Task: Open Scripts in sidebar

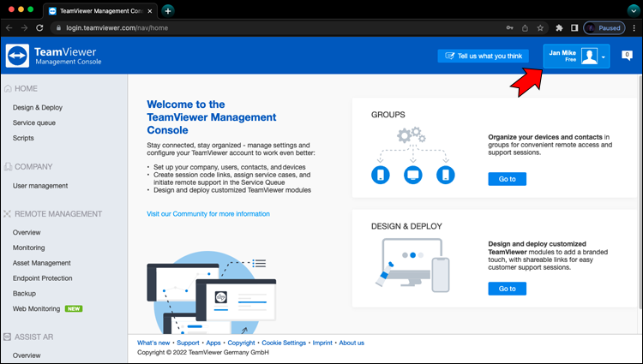Action: coord(23,138)
